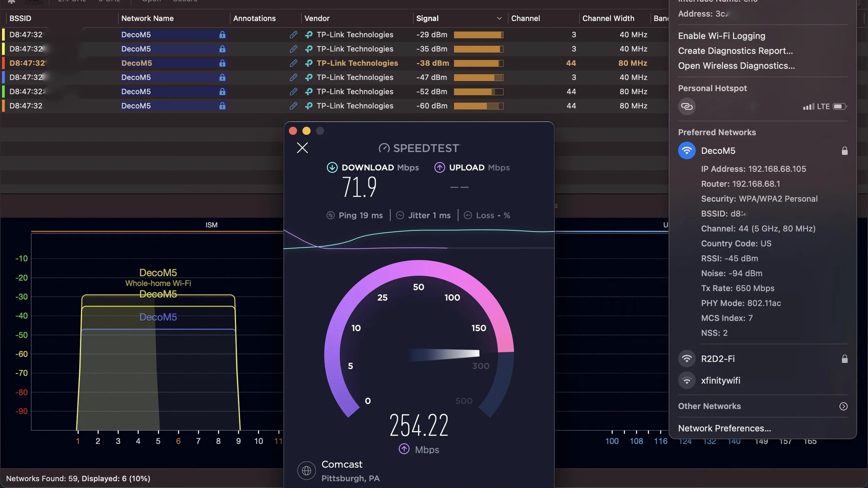868x488 pixels.
Task: Toggle the Signal column sort chevron
Action: coord(499,18)
